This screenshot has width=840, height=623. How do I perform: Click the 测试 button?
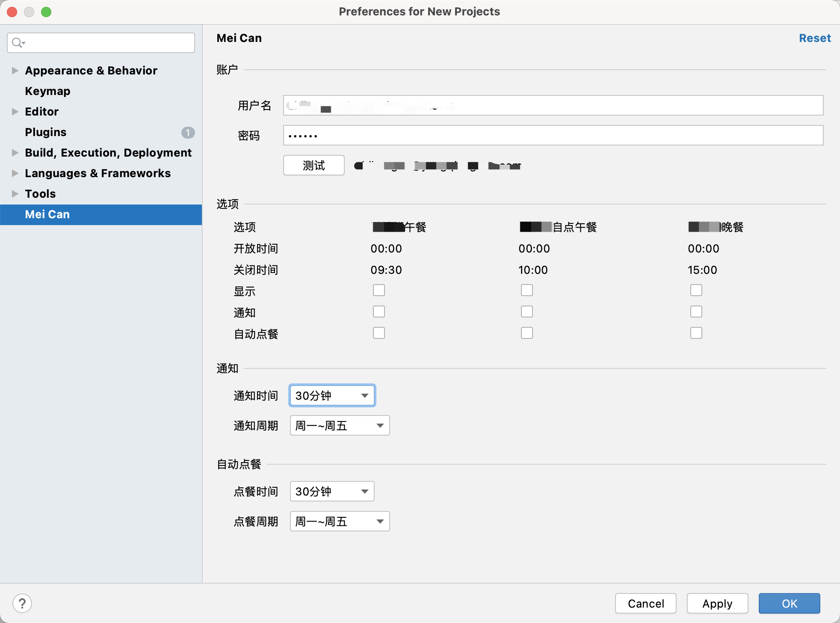(314, 165)
